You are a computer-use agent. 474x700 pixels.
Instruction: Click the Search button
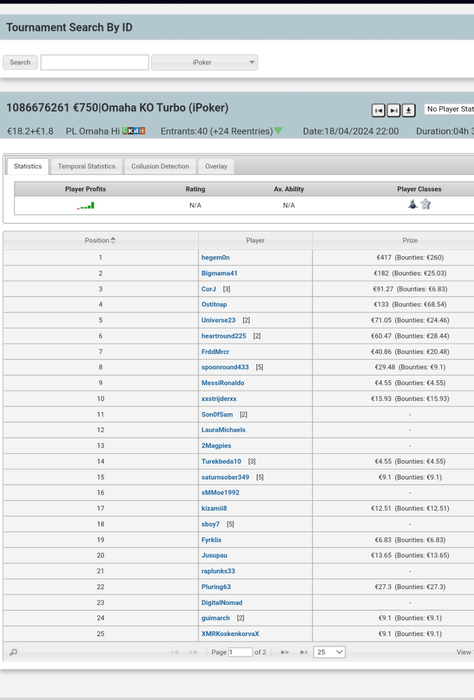20,62
